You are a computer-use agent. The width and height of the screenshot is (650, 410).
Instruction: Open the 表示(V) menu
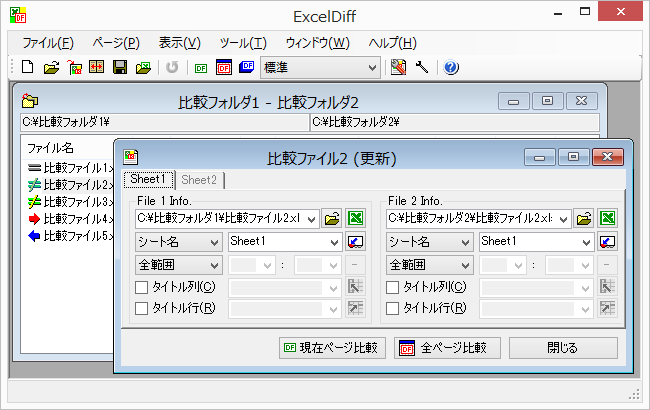click(179, 43)
